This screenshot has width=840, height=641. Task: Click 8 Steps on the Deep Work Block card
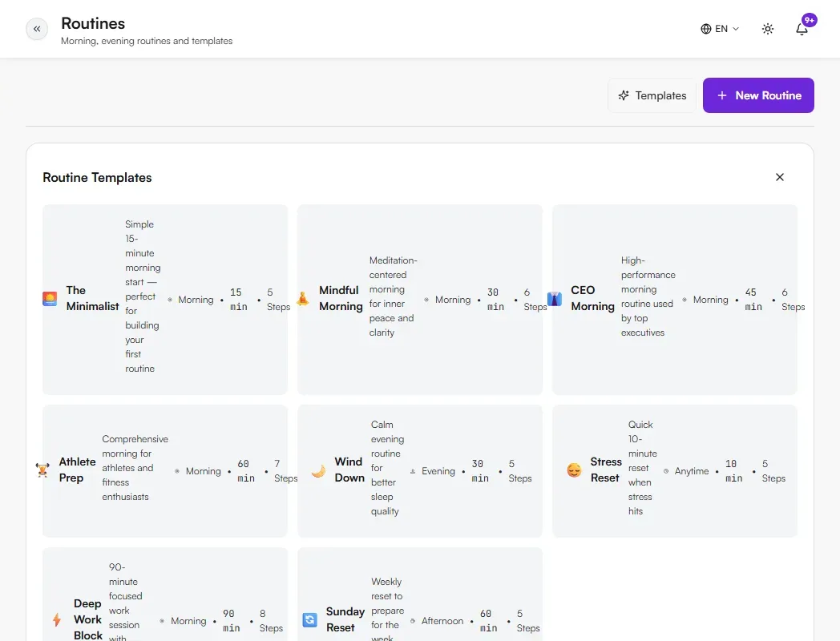[x=271, y=621]
